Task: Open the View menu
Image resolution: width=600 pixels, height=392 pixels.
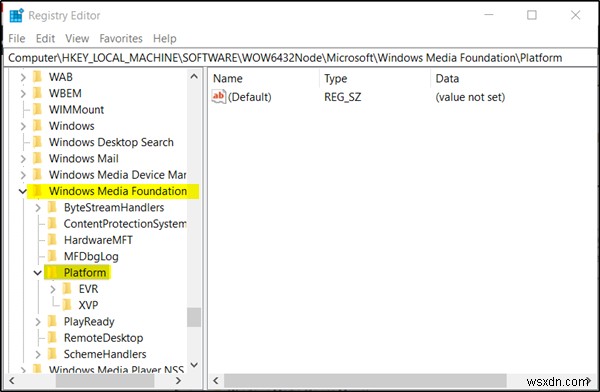Action: point(77,38)
